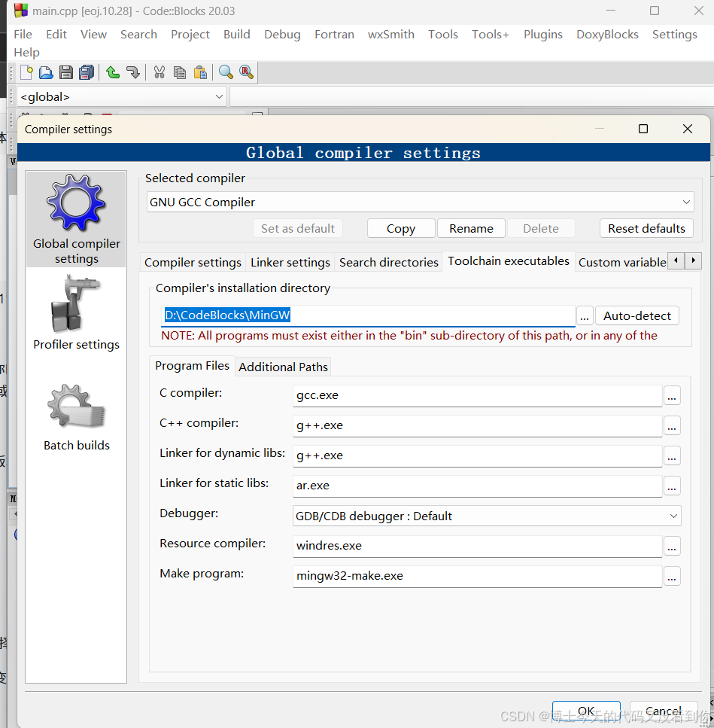
Task: Switch to Compiler settings tab
Action: 193,262
